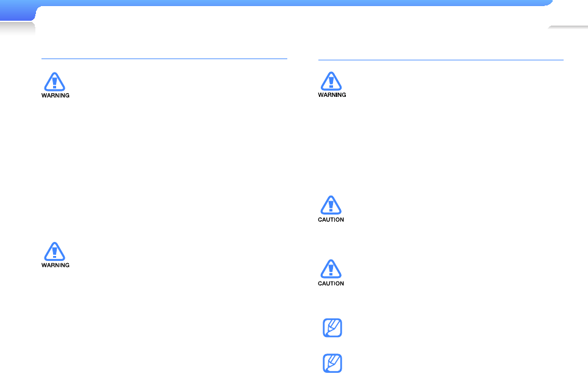The height and width of the screenshot is (373, 588).
Task: Click the second CAUTION triangle icon
Action: [x=331, y=269]
